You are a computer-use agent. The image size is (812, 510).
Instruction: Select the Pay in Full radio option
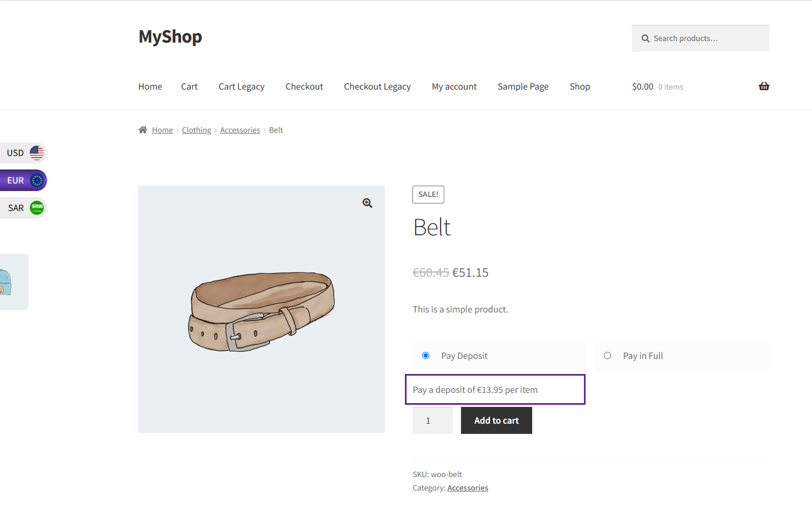point(608,355)
